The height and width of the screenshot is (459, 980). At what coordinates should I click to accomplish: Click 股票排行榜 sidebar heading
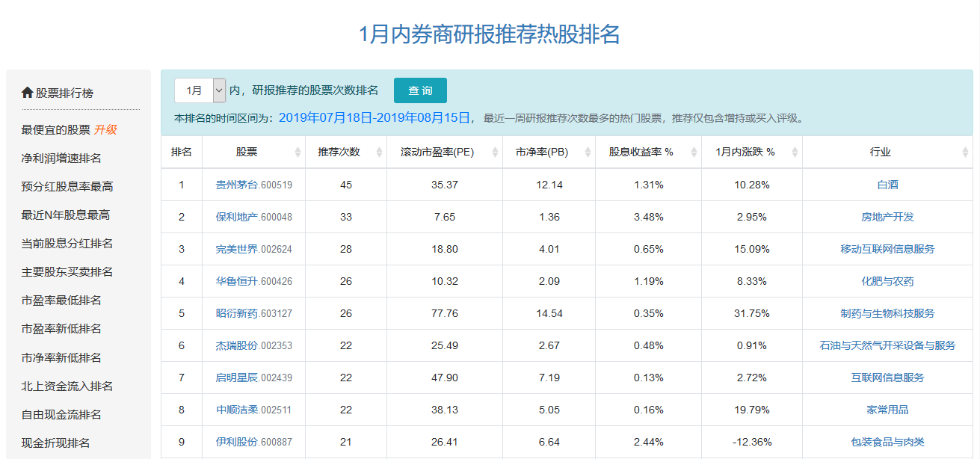coord(65,93)
